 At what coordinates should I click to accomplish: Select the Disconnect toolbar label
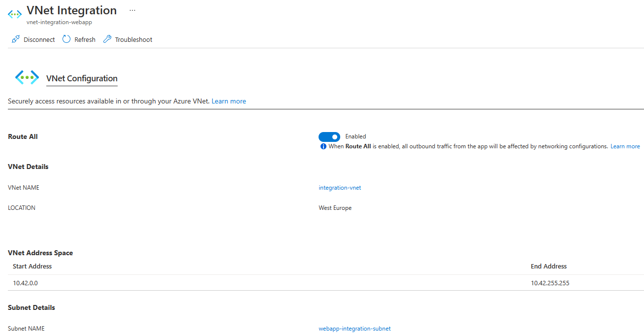[x=39, y=40]
